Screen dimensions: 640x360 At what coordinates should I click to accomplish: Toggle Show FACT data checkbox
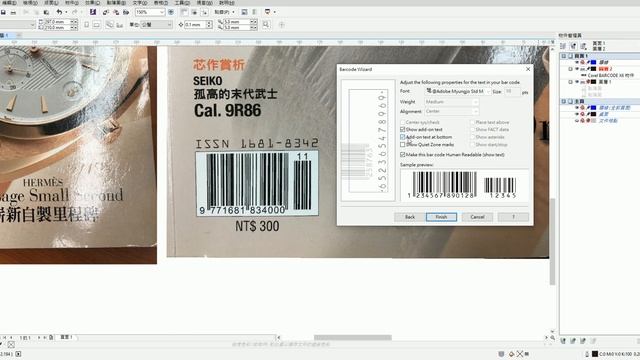(x=472, y=129)
